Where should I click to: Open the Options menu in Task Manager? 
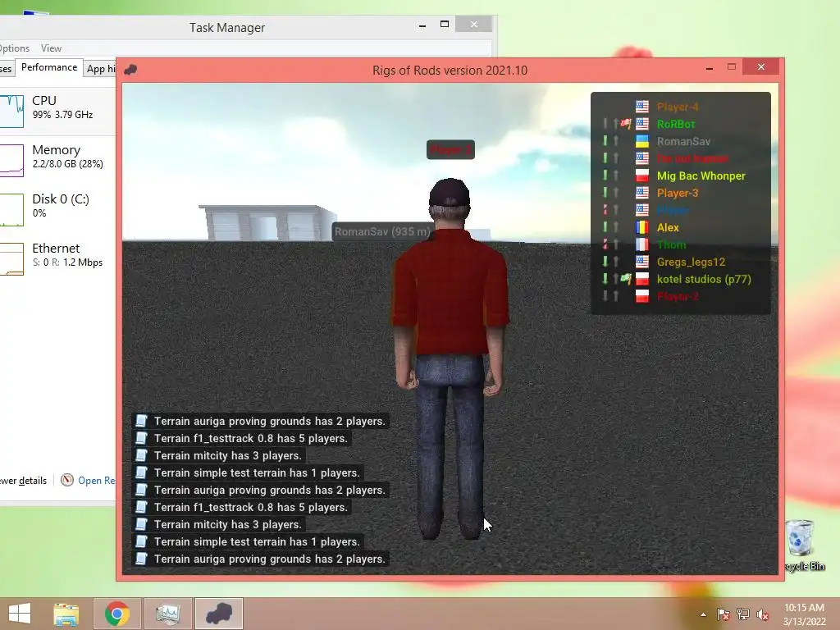coord(15,48)
